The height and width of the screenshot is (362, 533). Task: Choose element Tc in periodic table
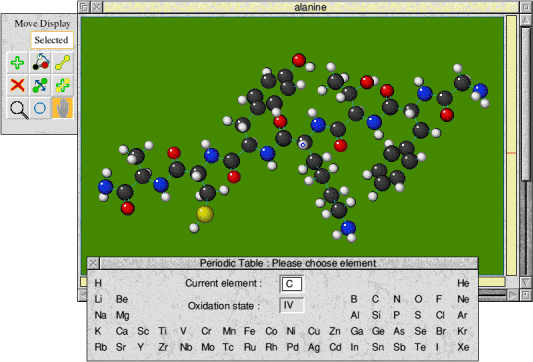point(228,347)
